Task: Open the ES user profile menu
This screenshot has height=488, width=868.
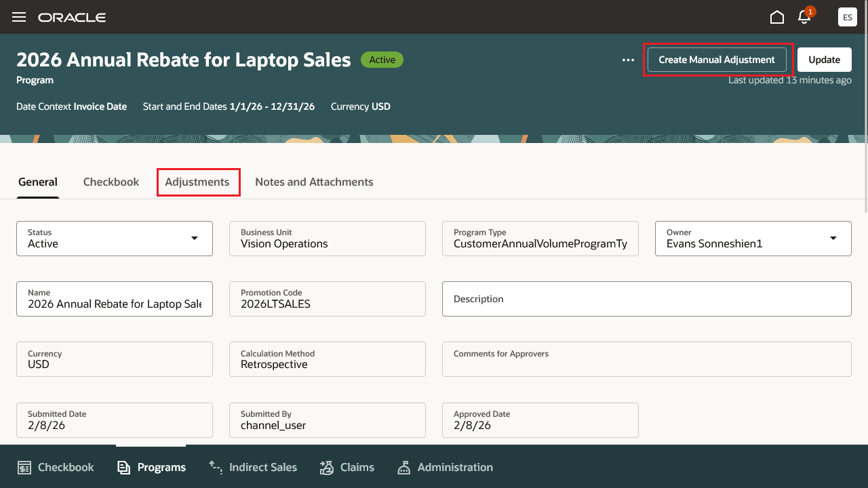Action: pyautogui.click(x=848, y=17)
